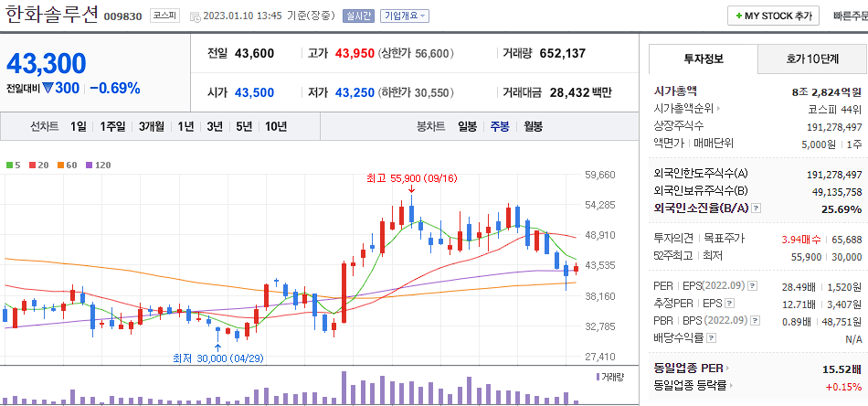Click the 저가 value 43,250

[355, 92]
